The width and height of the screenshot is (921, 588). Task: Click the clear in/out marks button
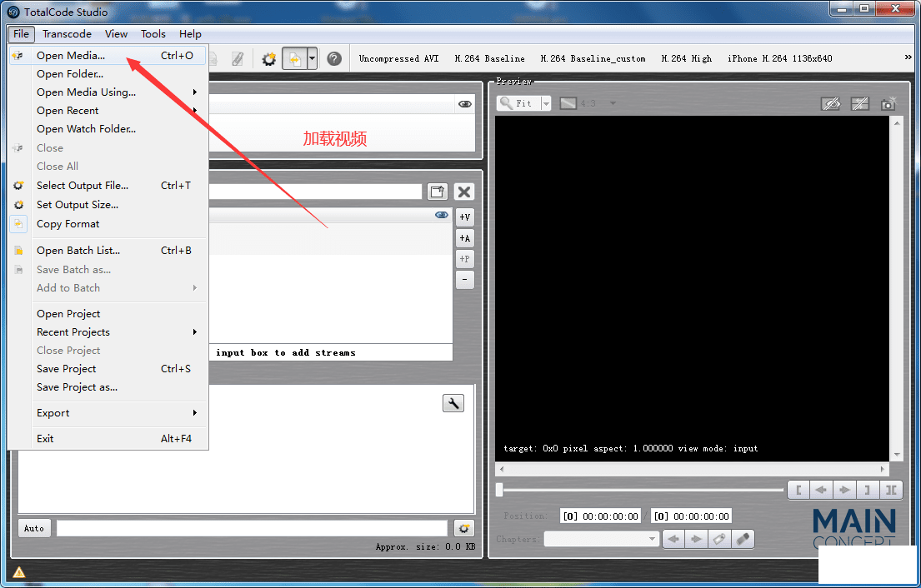pos(890,490)
